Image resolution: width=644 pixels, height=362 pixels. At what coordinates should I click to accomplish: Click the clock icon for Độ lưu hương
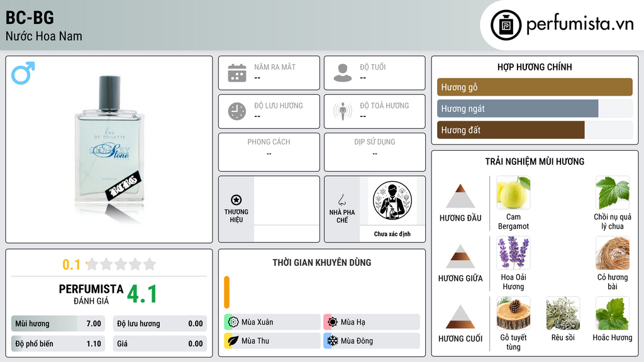pos(237,111)
